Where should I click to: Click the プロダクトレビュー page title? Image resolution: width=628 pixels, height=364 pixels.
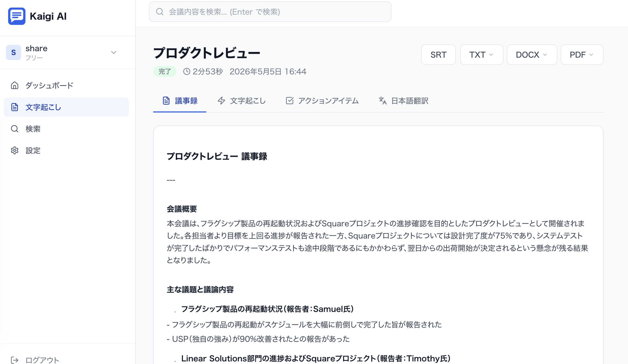click(207, 53)
